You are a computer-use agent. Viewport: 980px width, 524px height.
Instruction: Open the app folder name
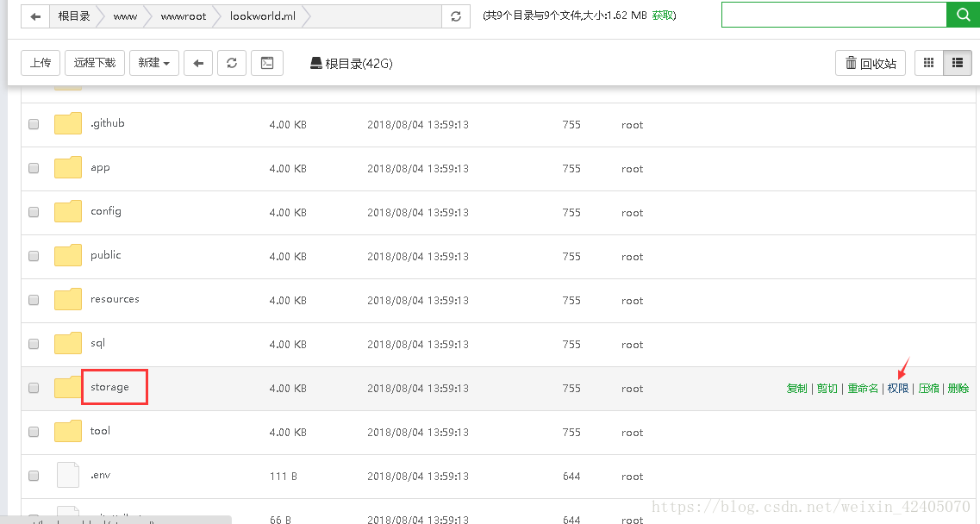tap(100, 167)
